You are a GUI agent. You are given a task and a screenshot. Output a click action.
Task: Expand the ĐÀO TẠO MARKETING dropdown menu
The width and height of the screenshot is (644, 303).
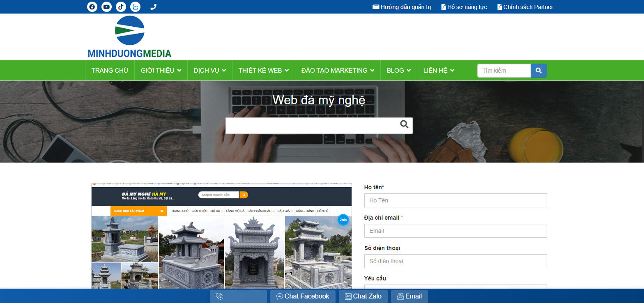pos(338,71)
